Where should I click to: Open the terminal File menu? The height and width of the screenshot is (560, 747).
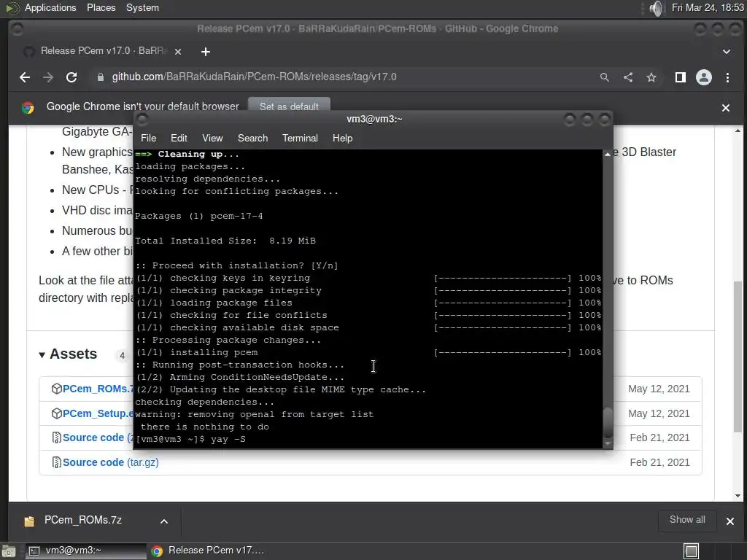(148, 138)
